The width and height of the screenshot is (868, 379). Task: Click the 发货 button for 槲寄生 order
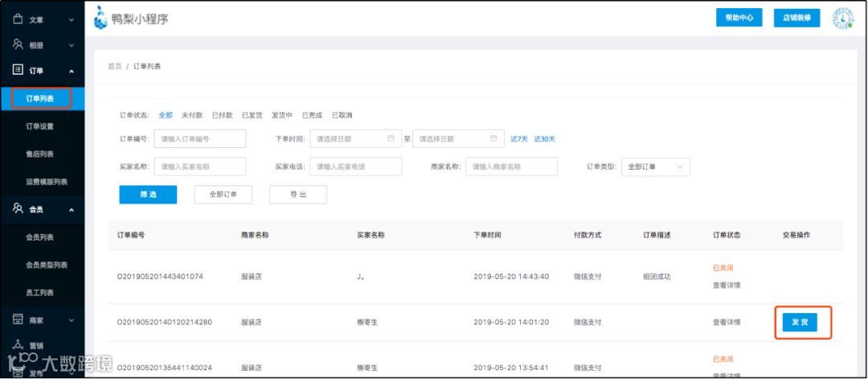(800, 322)
